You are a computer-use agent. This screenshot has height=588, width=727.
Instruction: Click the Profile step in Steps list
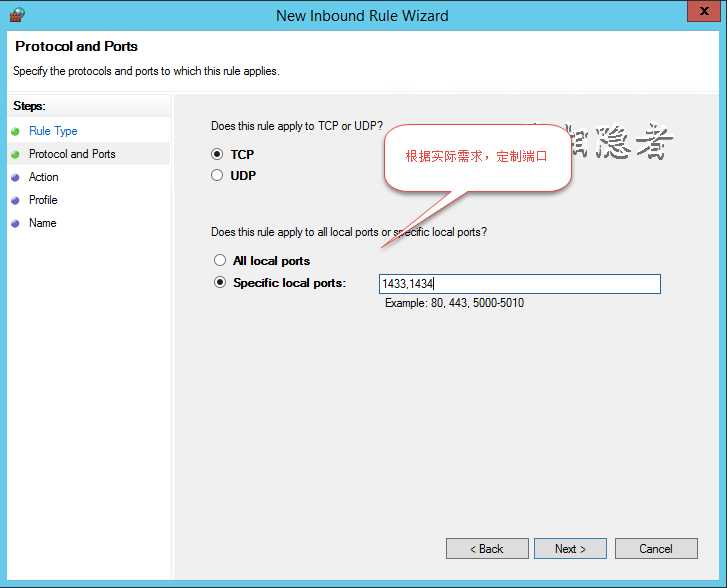click(43, 200)
